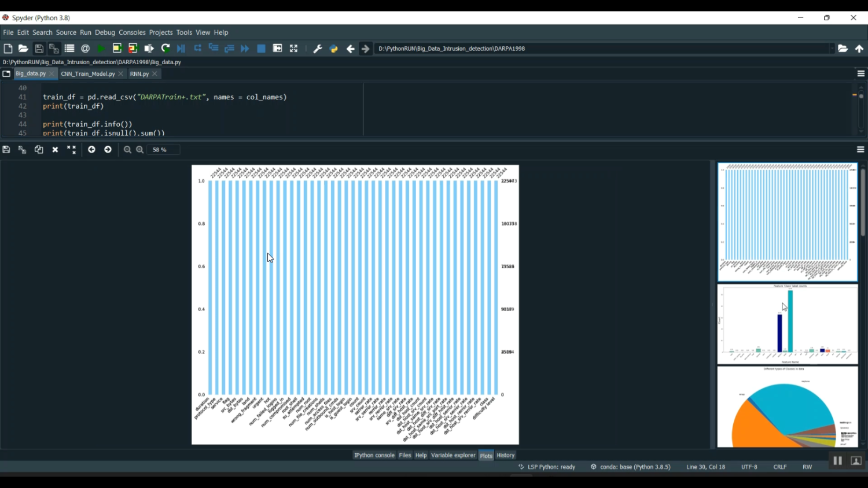Browse for a working directory folder icon
Screen dimensions: 868x488
pos(843,49)
